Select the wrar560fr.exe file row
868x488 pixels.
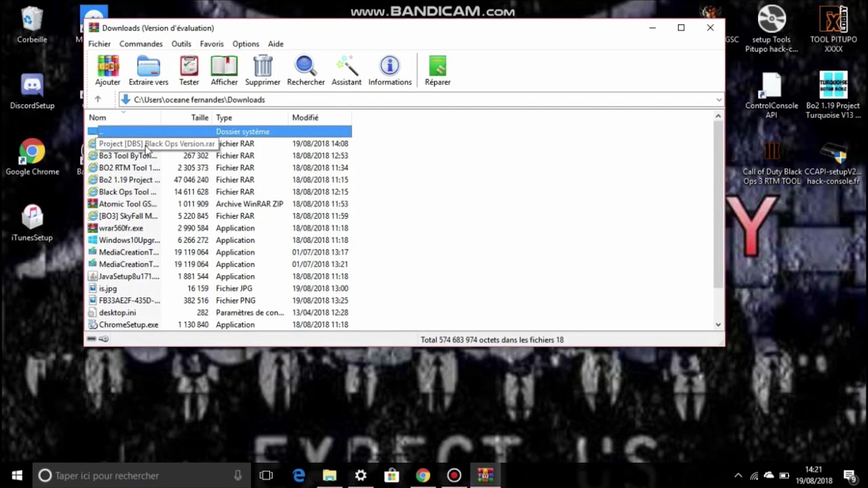[x=219, y=228]
